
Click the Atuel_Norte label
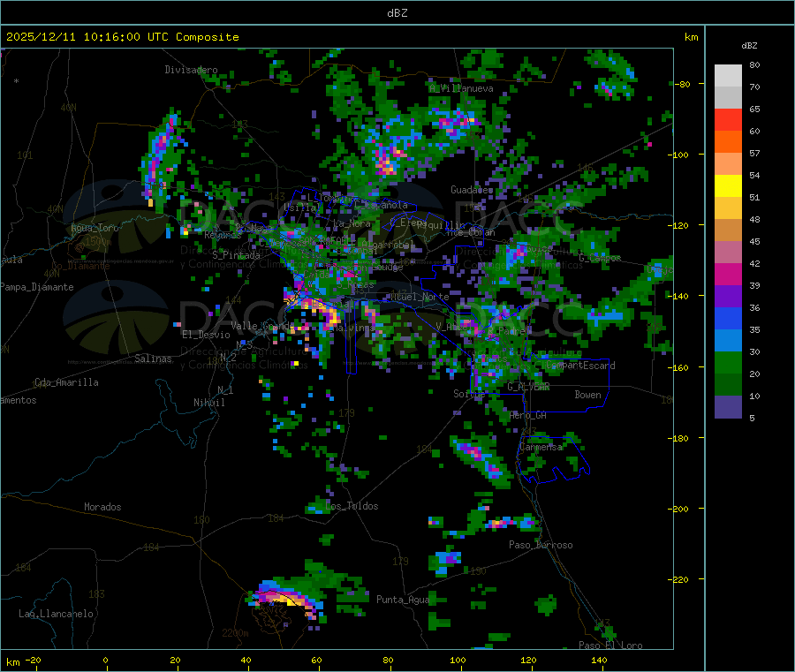420,297
